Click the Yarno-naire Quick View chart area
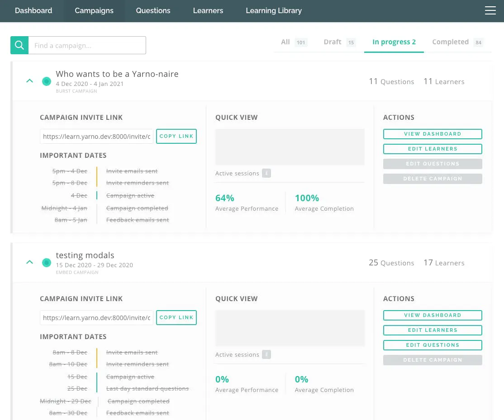 coord(290,147)
